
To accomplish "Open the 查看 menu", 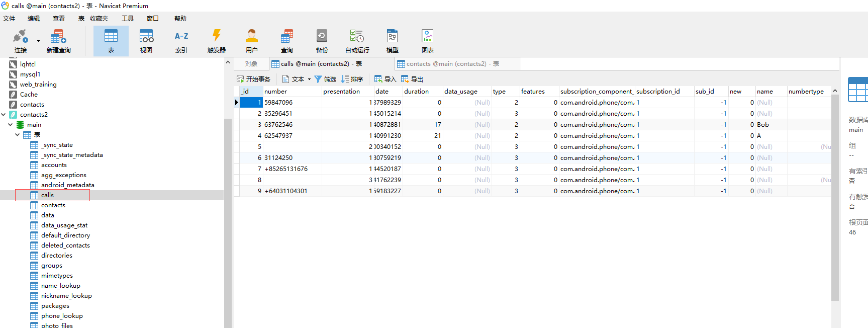I will point(59,18).
